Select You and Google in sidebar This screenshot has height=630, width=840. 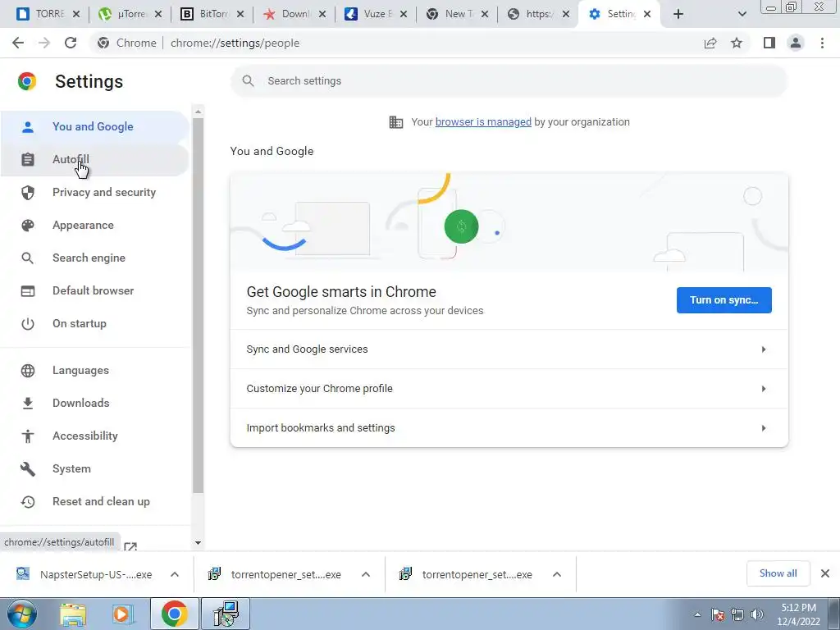[95, 127]
